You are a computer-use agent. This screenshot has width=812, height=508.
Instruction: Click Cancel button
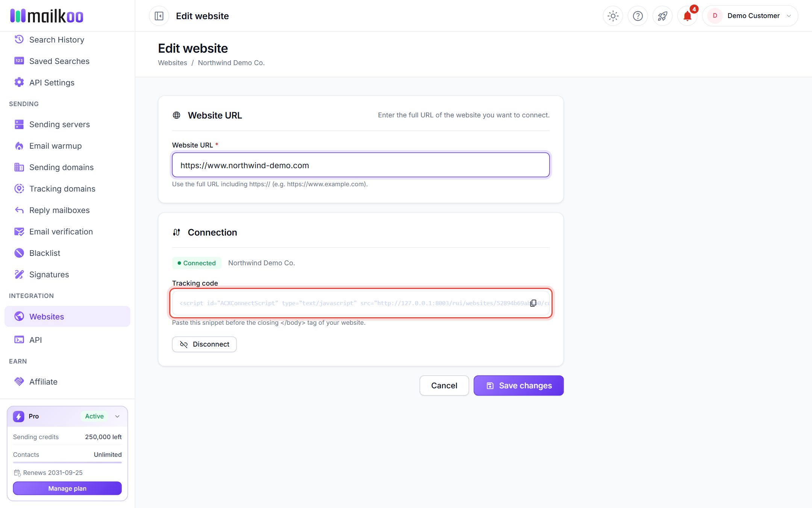[444, 385]
